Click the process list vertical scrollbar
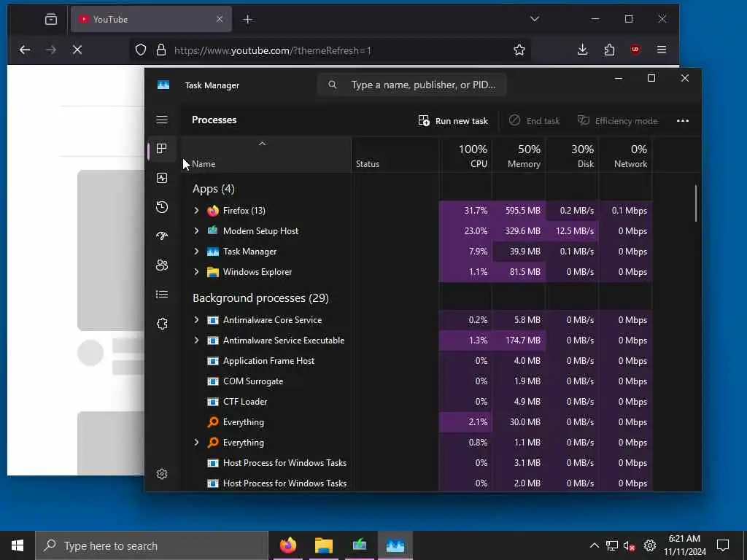Screen dimensions: 747x560 click(x=695, y=203)
